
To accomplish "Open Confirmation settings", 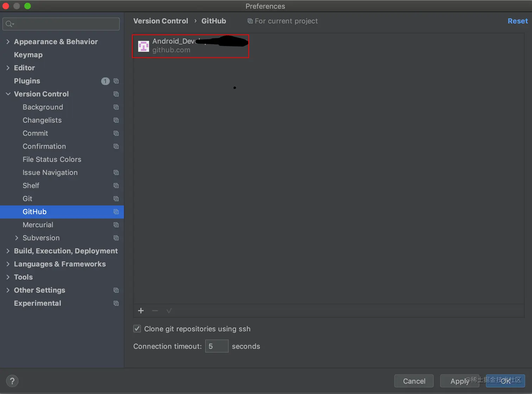I will (x=44, y=146).
